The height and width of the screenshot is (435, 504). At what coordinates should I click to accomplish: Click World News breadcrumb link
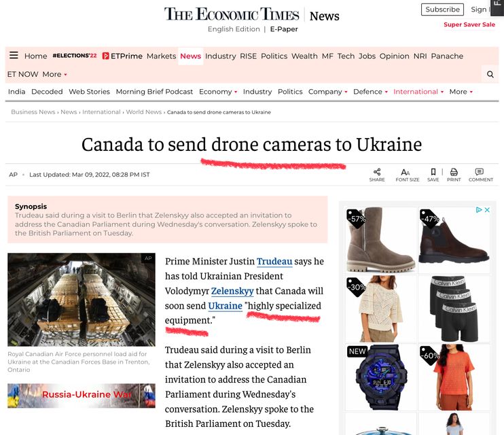(x=144, y=112)
